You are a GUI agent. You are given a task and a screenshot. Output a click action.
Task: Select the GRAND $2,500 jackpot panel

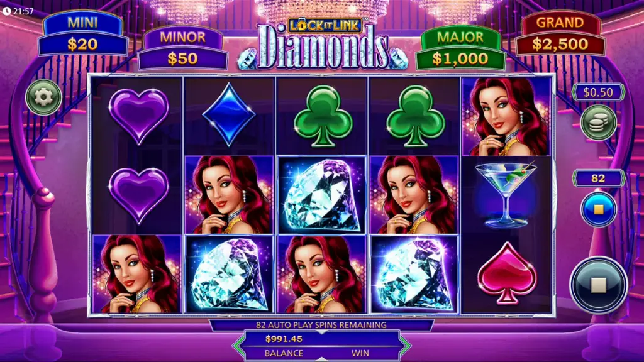pos(560,34)
